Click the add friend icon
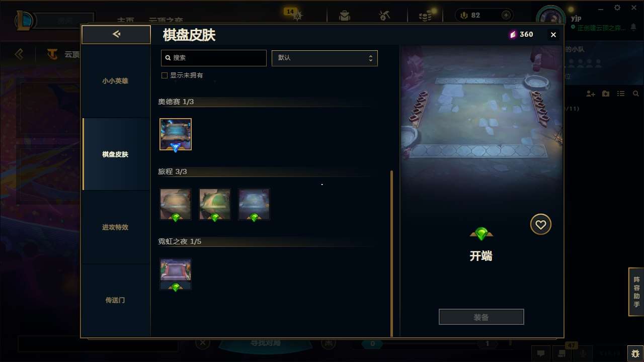 point(591,94)
